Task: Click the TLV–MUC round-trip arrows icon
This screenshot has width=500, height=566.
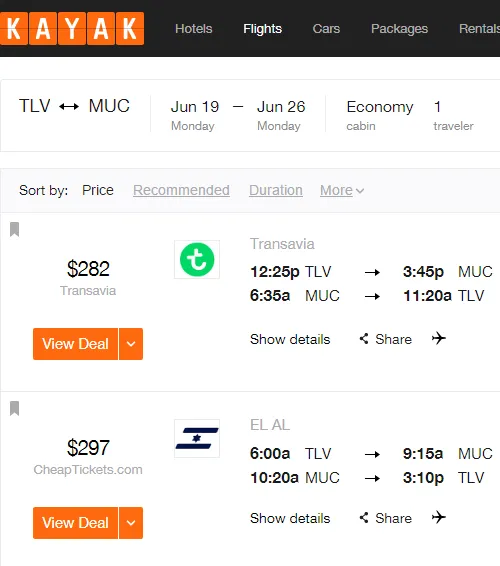Action: point(69,106)
